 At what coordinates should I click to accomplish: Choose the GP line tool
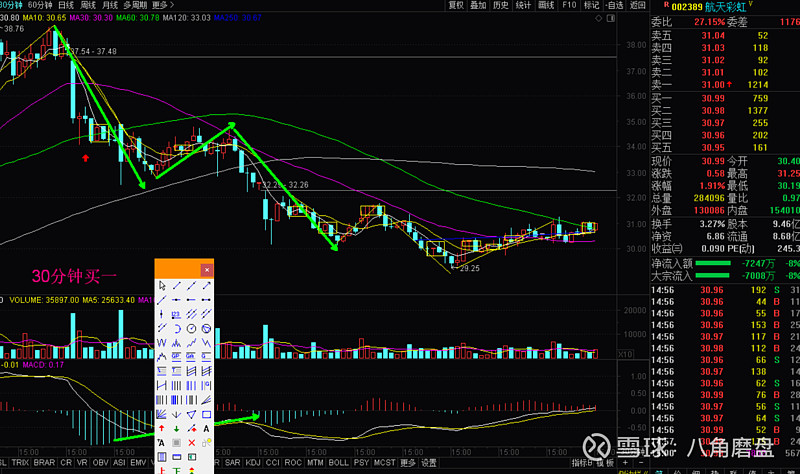(x=177, y=357)
